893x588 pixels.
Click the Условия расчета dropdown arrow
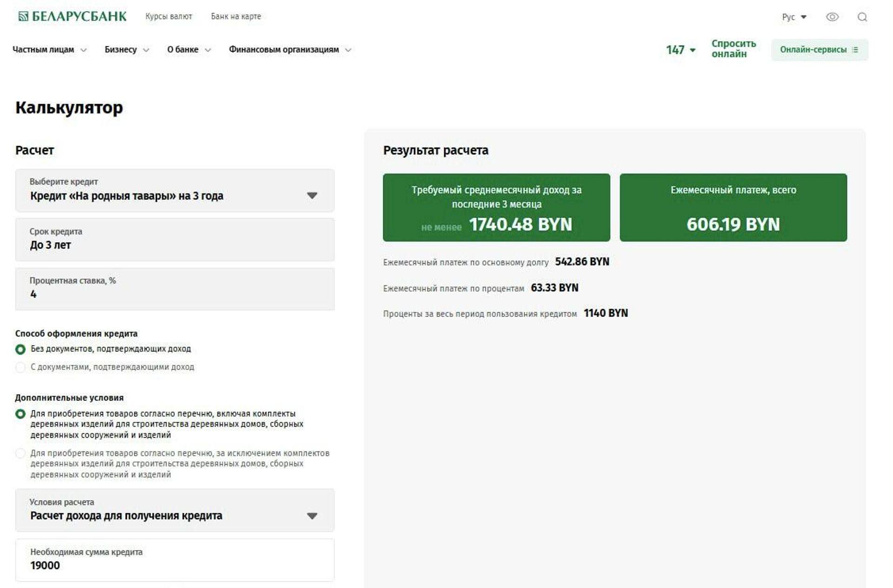[312, 516]
